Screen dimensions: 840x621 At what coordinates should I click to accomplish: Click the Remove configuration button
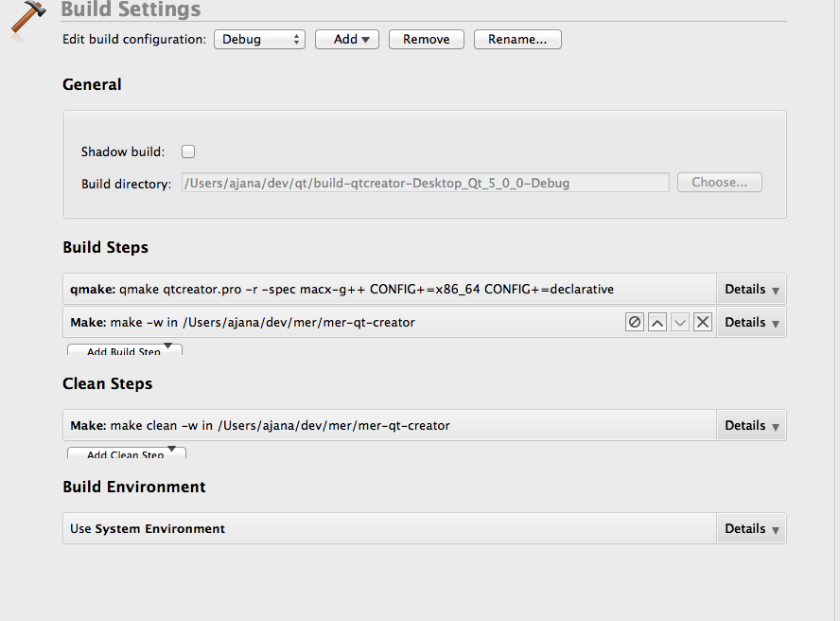point(426,40)
